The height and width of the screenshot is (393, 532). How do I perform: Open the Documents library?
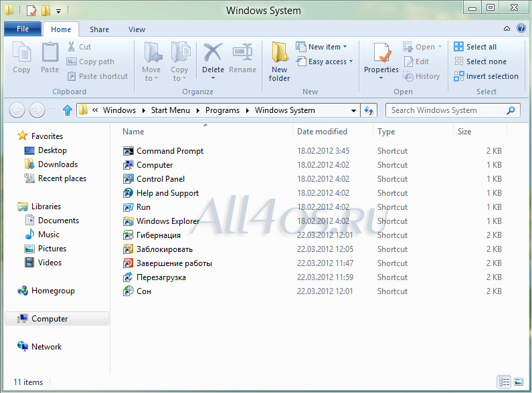pos(52,221)
